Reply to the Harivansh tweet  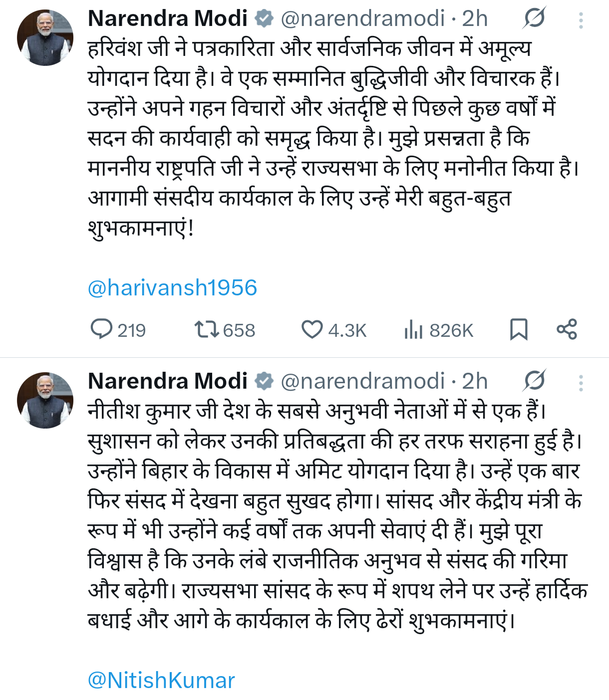(x=102, y=330)
